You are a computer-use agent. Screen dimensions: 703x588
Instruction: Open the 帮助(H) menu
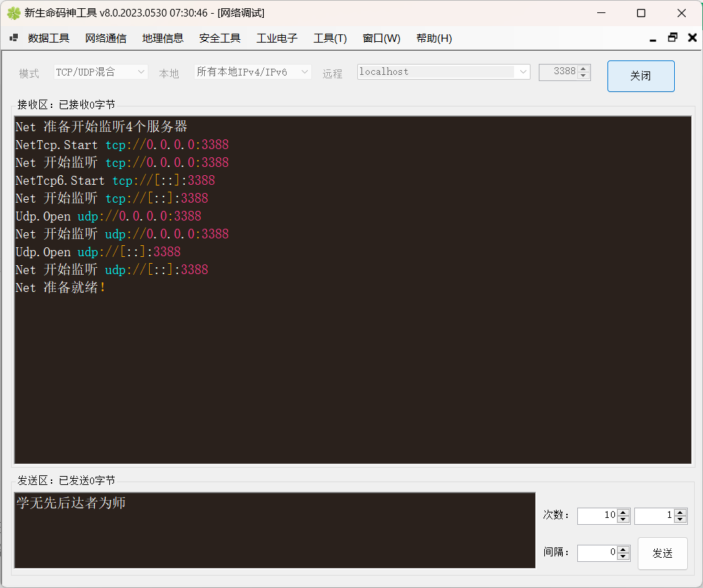tap(434, 38)
